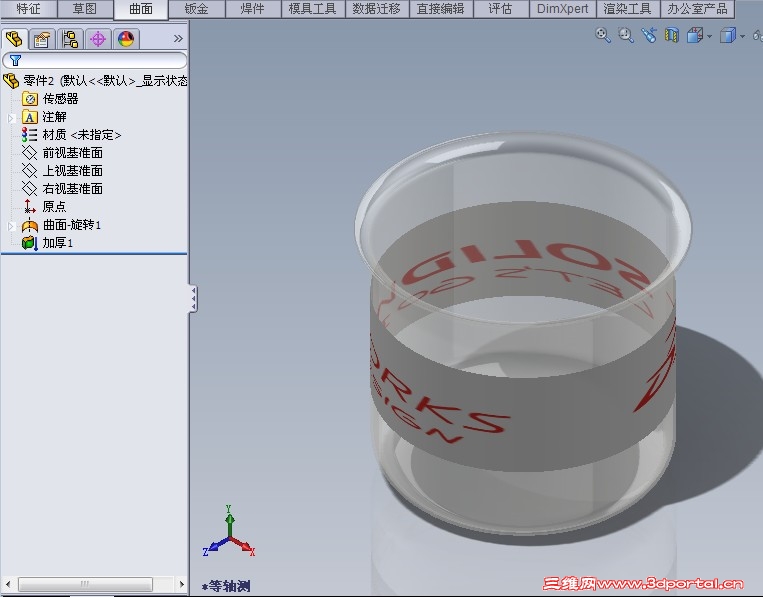
Task: Open the ConfigurationManager tab icon
Action: (x=70, y=39)
